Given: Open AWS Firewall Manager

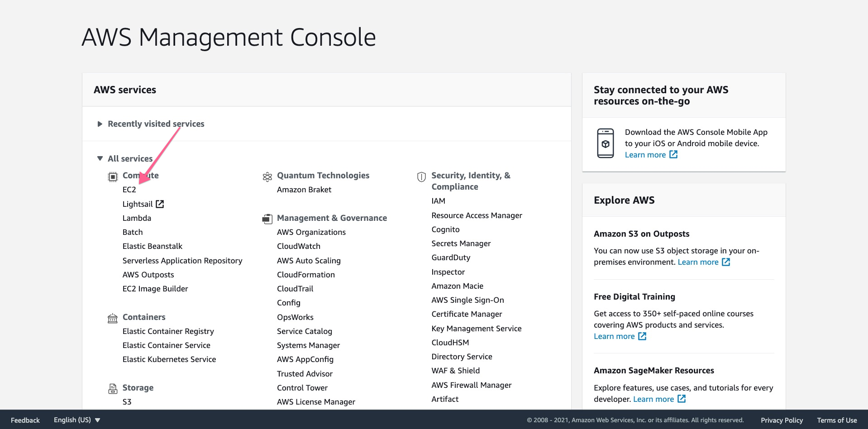Looking at the screenshot, I should [472, 385].
